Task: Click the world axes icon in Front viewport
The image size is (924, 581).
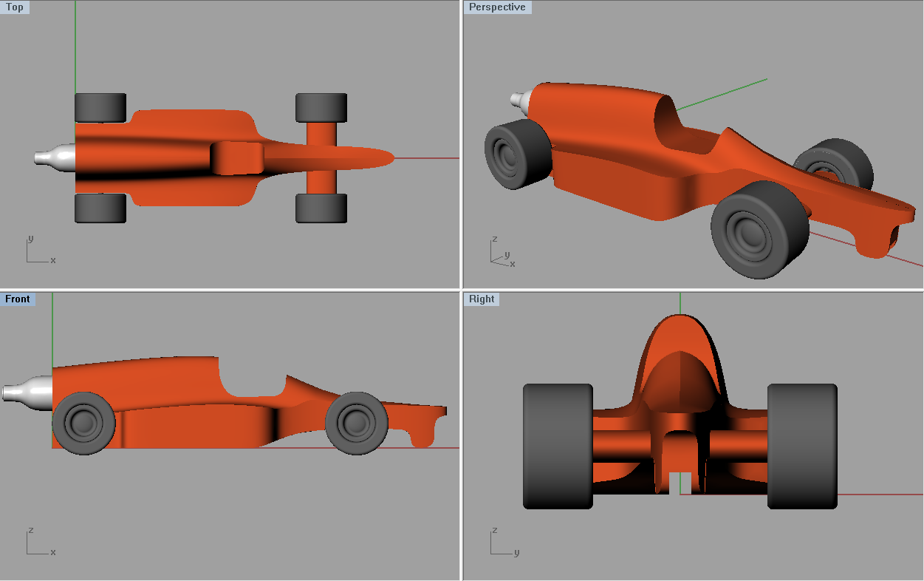Action: 38,543
